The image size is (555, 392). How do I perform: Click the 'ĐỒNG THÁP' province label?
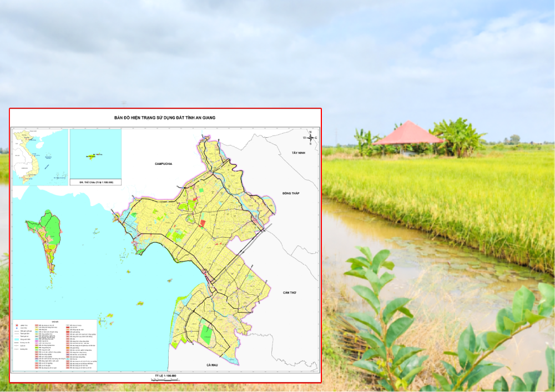pyautogui.click(x=291, y=193)
